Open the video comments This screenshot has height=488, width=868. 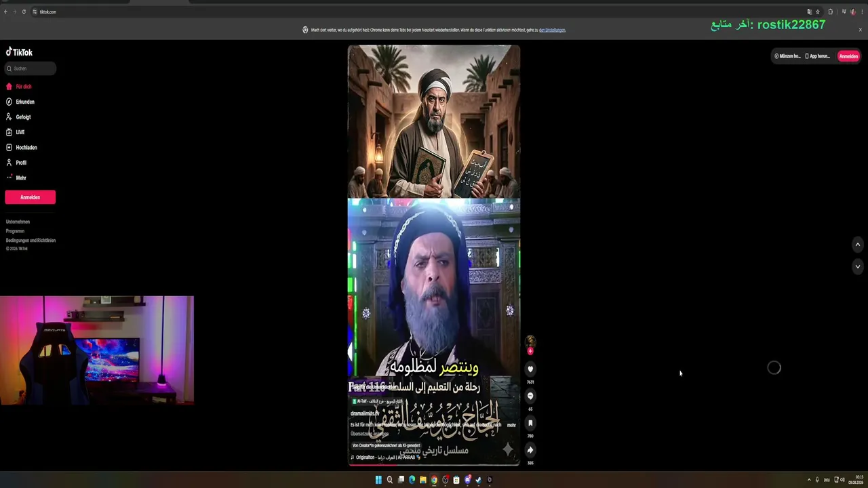click(530, 396)
